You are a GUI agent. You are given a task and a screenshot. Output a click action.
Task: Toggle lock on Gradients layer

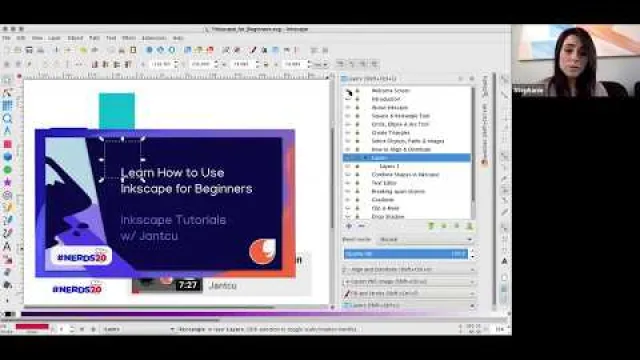tap(358, 200)
